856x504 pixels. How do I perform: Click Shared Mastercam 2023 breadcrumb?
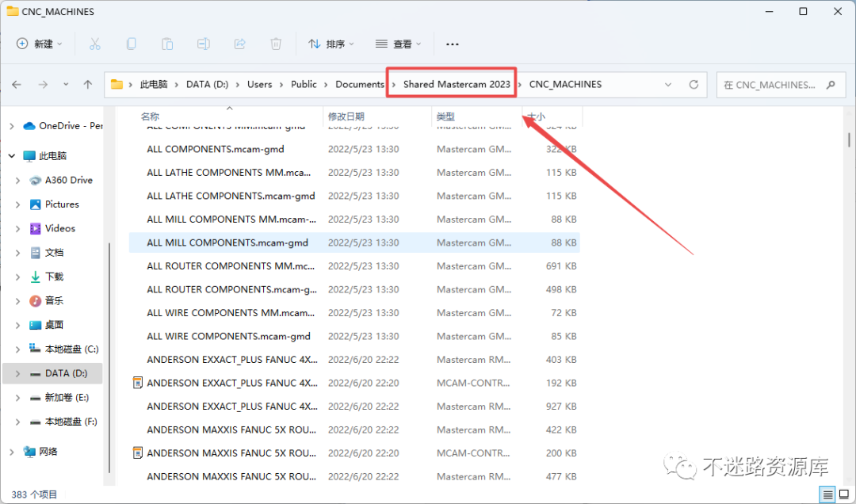tap(457, 85)
